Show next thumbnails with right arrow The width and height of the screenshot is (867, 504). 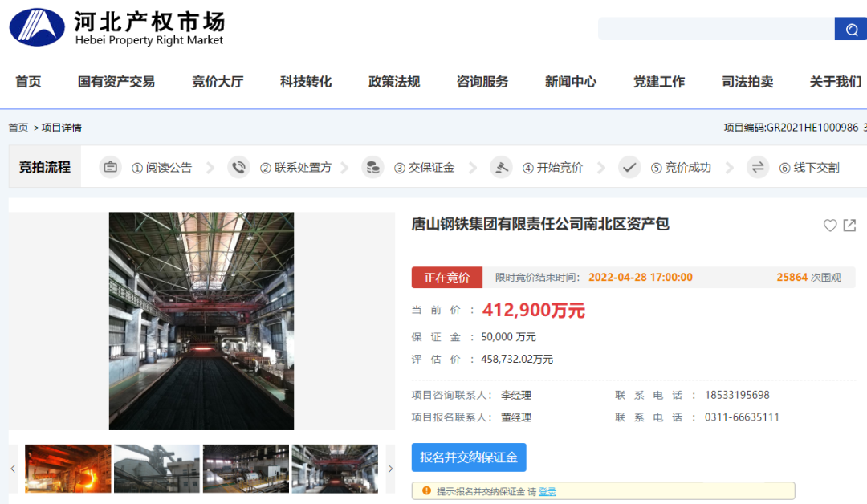tap(391, 469)
